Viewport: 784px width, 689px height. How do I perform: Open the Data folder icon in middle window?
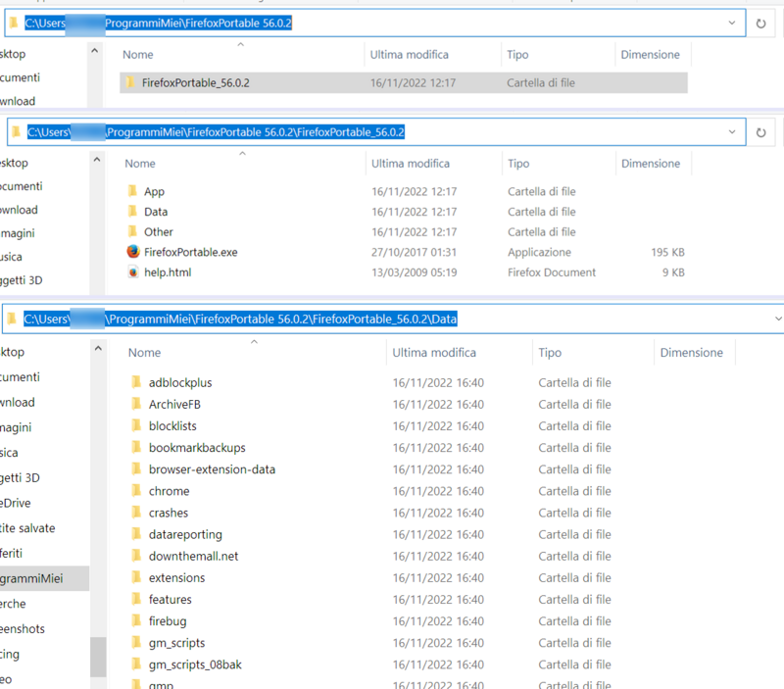pyautogui.click(x=132, y=212)
